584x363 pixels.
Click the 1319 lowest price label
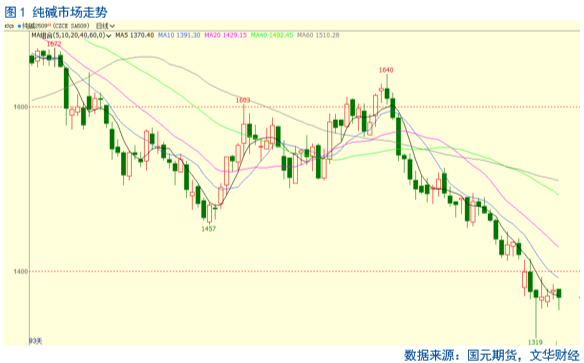point(535,342)
